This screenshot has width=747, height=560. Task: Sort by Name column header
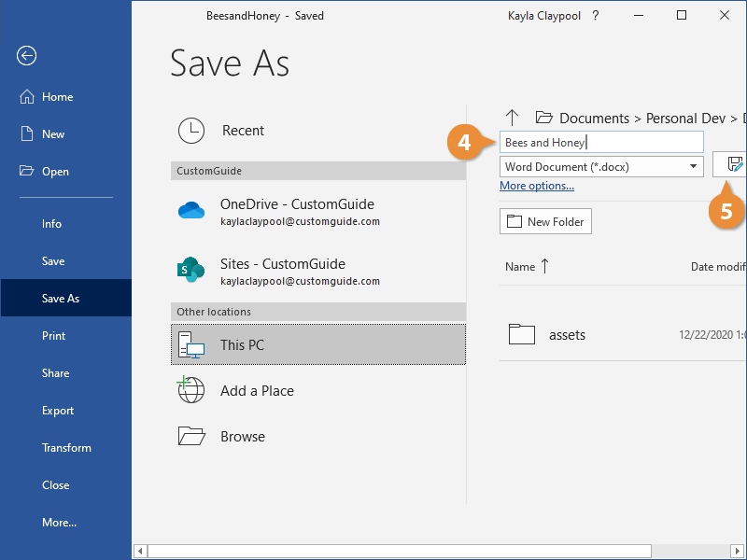click(x=520, y=267)
